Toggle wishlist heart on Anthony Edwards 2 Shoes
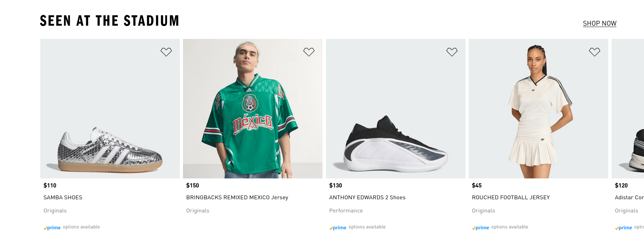The height and width of the screenshot is (243, 644). 452,52
